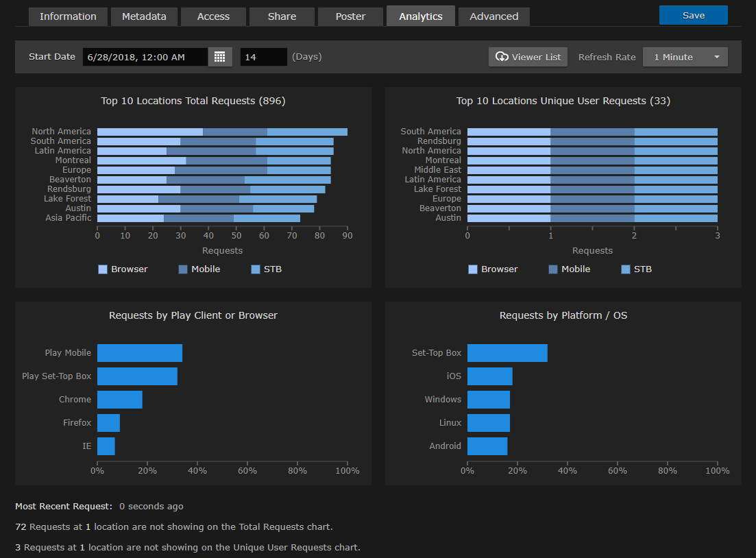
Task: Open the Advanced tab
Action: tap(493, 16)
